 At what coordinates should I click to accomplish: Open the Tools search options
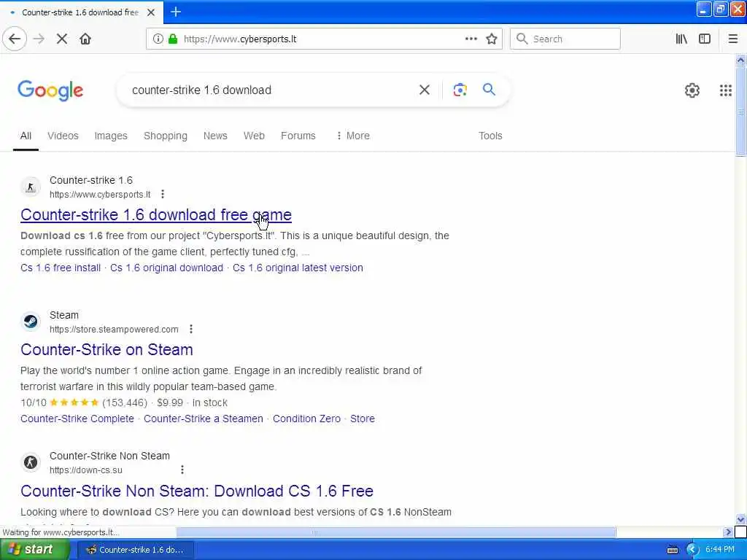click(490, 136)
